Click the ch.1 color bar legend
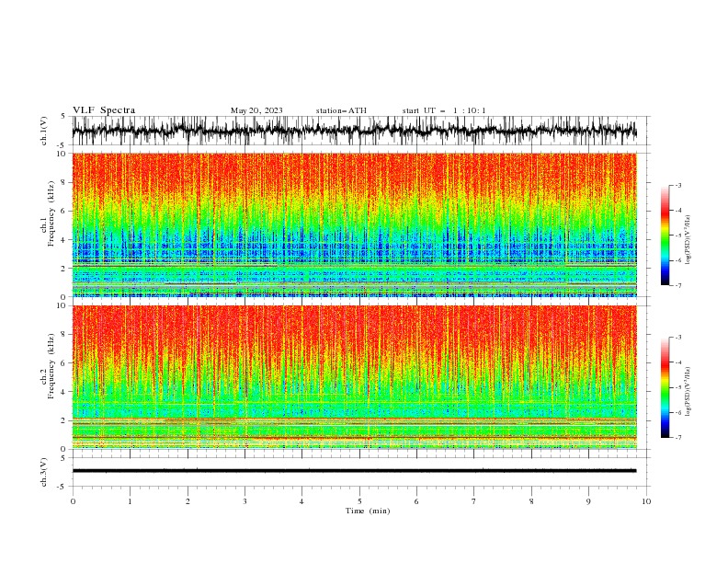This screenshot has height=563, width=728. pyautogui.click(x=665, y=236)
